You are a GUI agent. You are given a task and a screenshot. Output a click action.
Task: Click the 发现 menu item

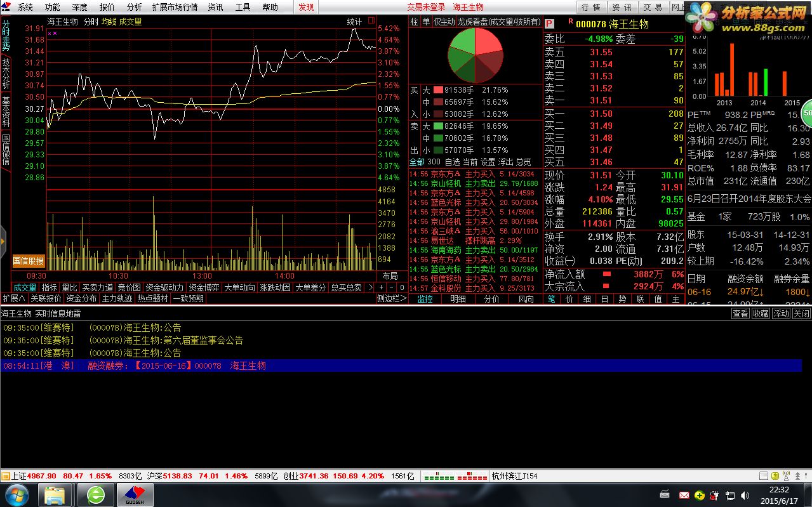[x=306, y=8]
